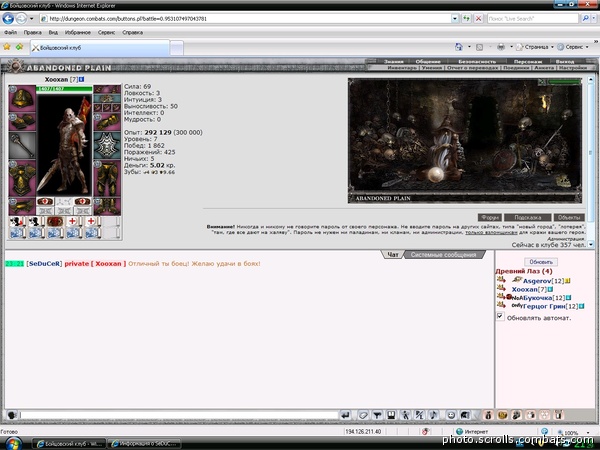600x450 pixels.
Task: Open the bracers slot below the helmet
Action: [22, 122]
